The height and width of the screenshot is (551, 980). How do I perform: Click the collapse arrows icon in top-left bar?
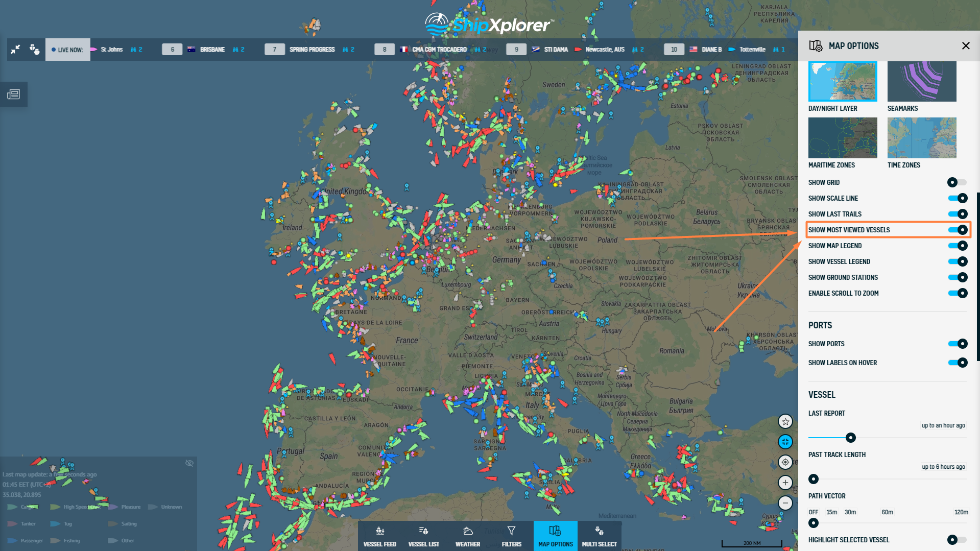(x=16, y=50)
